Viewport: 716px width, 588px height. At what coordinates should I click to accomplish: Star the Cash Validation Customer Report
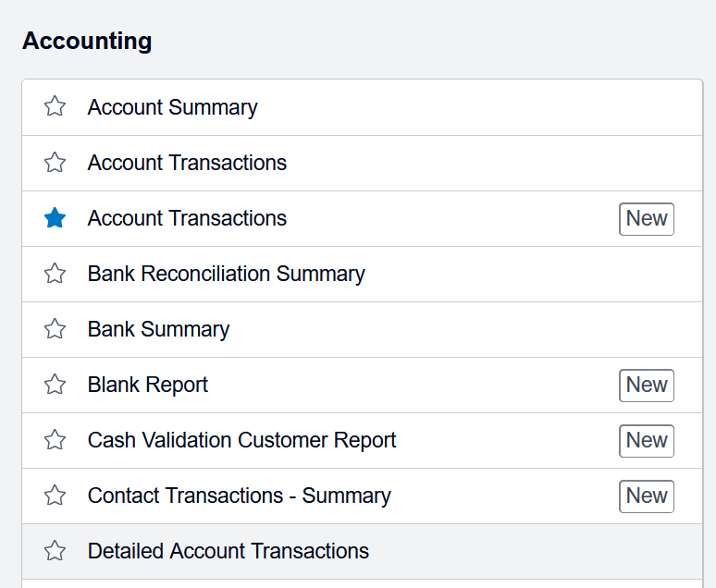[x=56, y=440]
